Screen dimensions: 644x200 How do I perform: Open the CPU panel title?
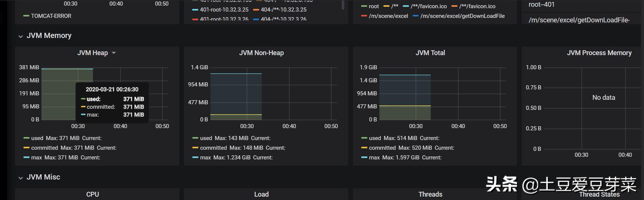point(92,194)
